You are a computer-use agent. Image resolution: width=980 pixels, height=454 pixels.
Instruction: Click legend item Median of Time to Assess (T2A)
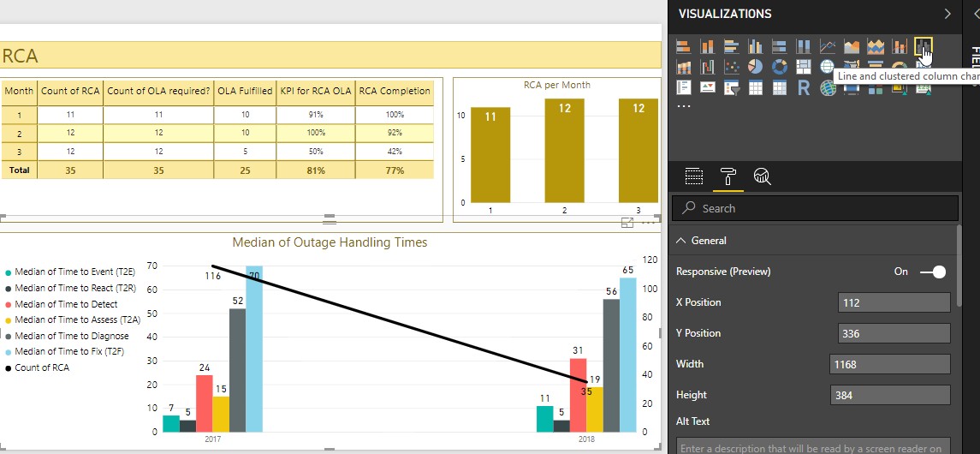[73, 320]
